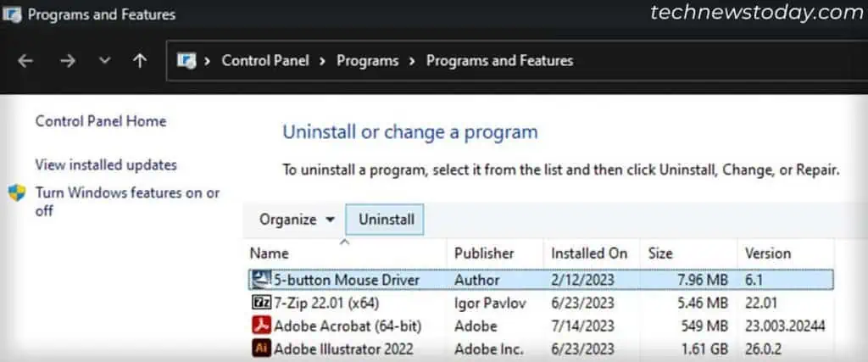
Task: Open Turn Windows features on or off
Action: (x=127, y=202)
